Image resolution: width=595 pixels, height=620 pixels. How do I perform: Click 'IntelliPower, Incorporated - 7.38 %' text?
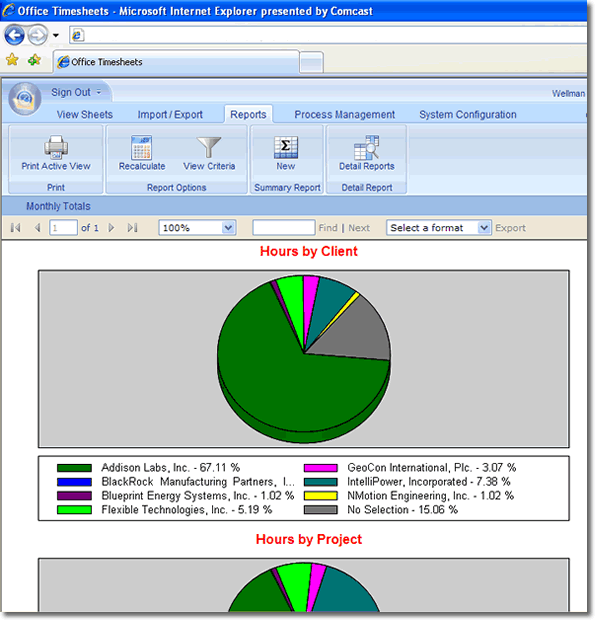pyautogui.click(x=429, y=482)
